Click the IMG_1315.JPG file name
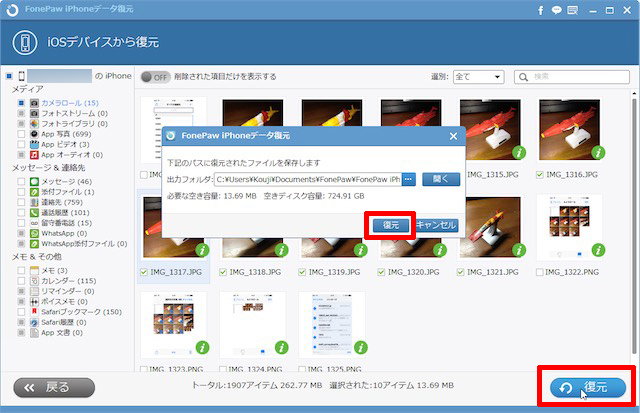Screen dimensions: 640x413 [493, 175]
